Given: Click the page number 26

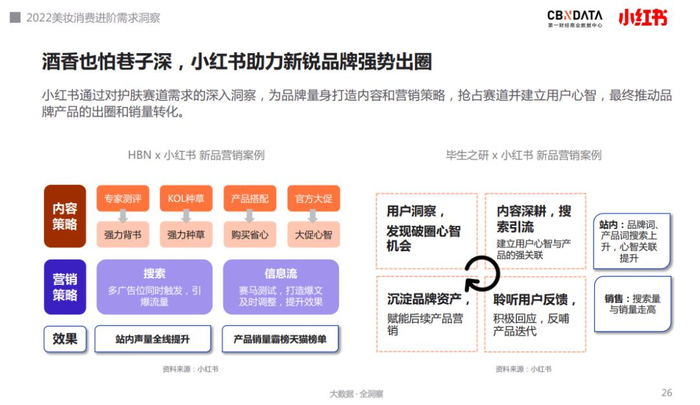Looking at the screenshot, I should [667, 392].
